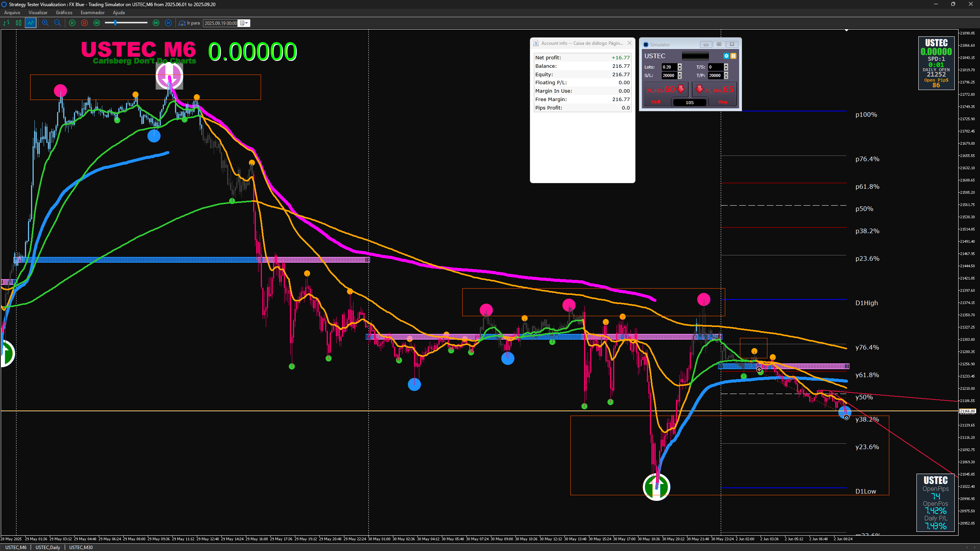
Task: Toggle line chart display mode
Action: (x=31, y=23)
